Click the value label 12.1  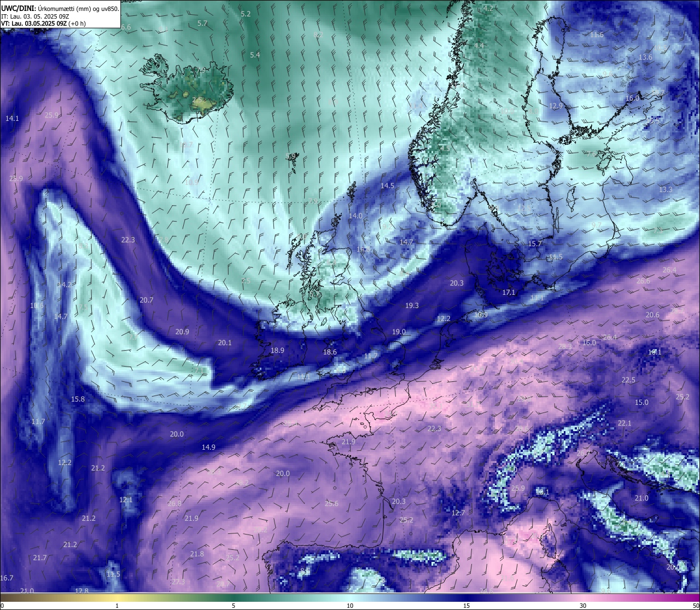tap(126, 500)
